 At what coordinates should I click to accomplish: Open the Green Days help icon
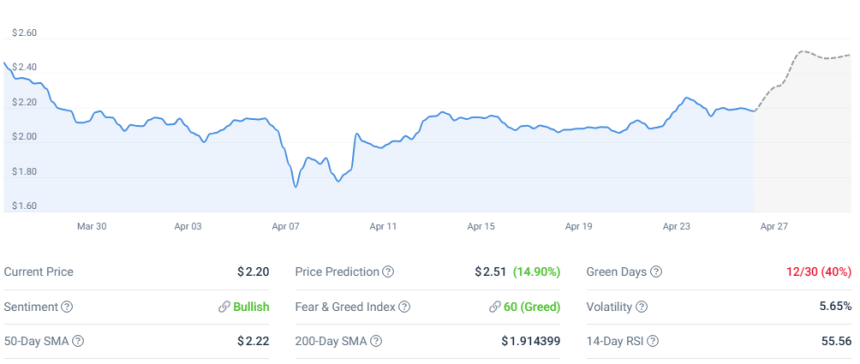[x=656, y=272]
